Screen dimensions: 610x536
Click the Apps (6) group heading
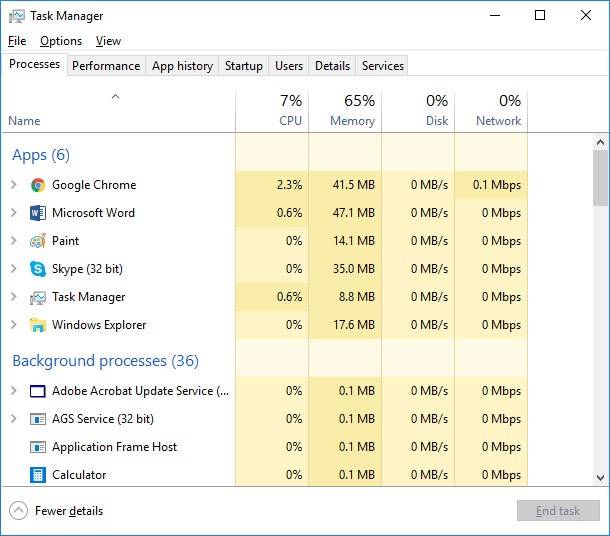41,155
